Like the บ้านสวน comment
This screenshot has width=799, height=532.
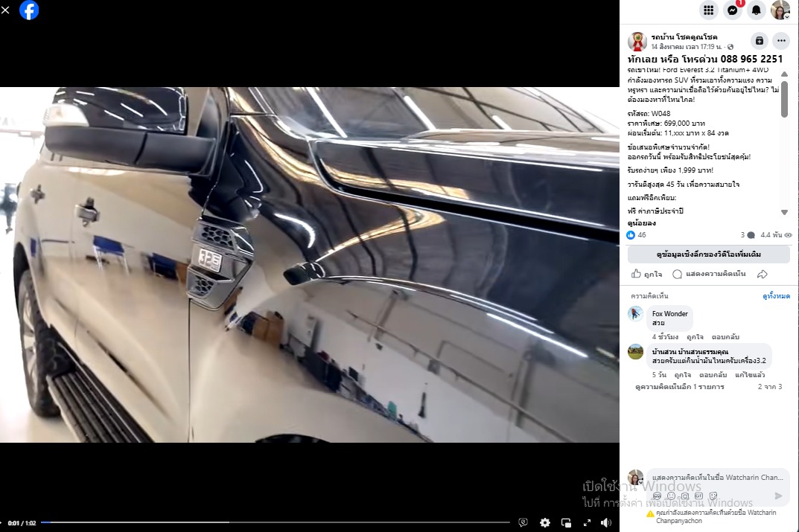tap(682, 375)
